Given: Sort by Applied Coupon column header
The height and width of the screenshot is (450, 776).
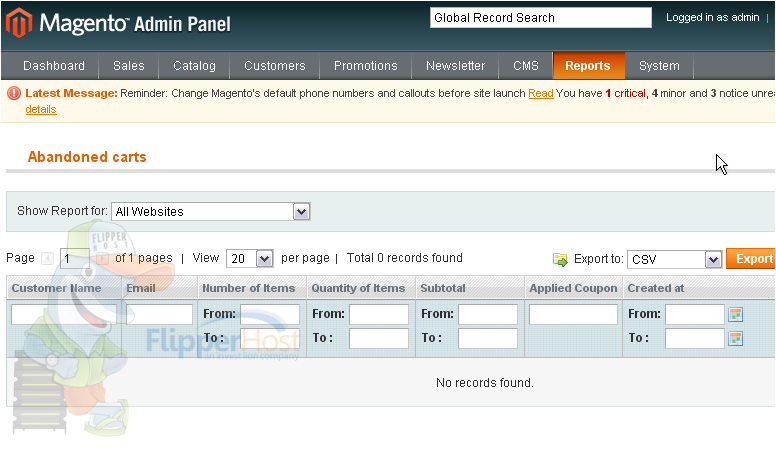Looking at the screenshot, I should [x=574, y=288].
